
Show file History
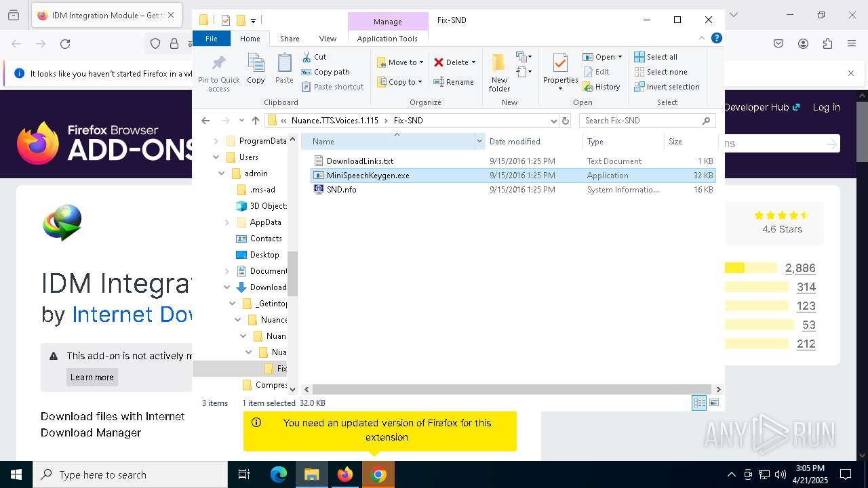point(601,87)
